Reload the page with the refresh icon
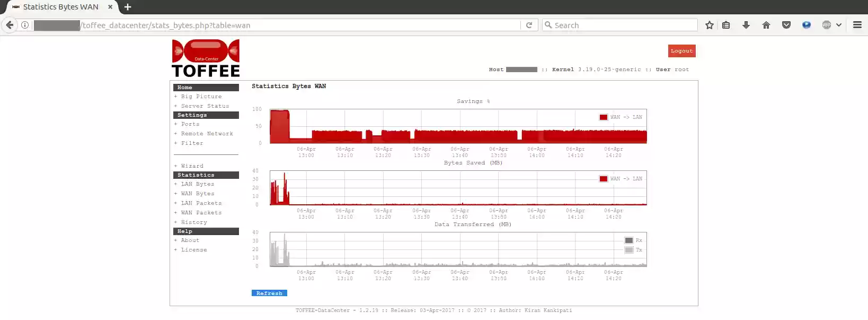868x320 pixels. 529,25
